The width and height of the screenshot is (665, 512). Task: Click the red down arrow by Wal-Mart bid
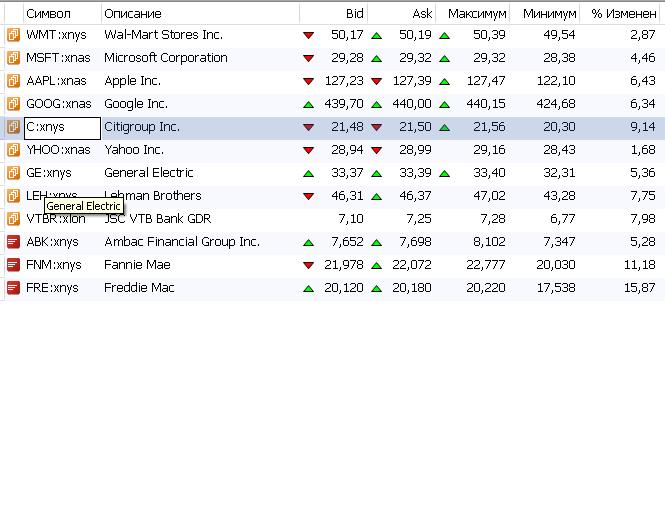point(309,36)
